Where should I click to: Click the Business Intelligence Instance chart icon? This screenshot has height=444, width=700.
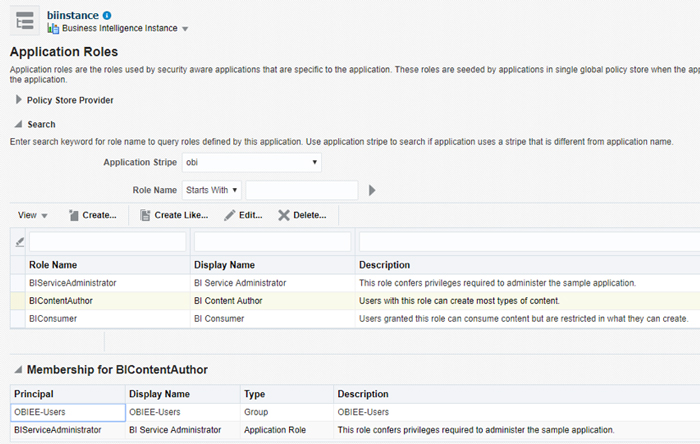pyautogui.click(x=53, y=29)
